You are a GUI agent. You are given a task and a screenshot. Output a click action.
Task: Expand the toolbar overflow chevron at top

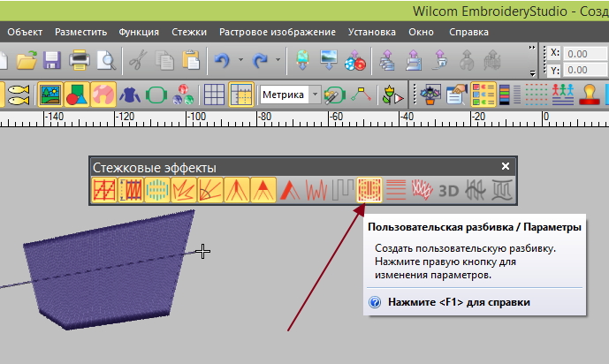pyautogui.click(x=532, y=48)
